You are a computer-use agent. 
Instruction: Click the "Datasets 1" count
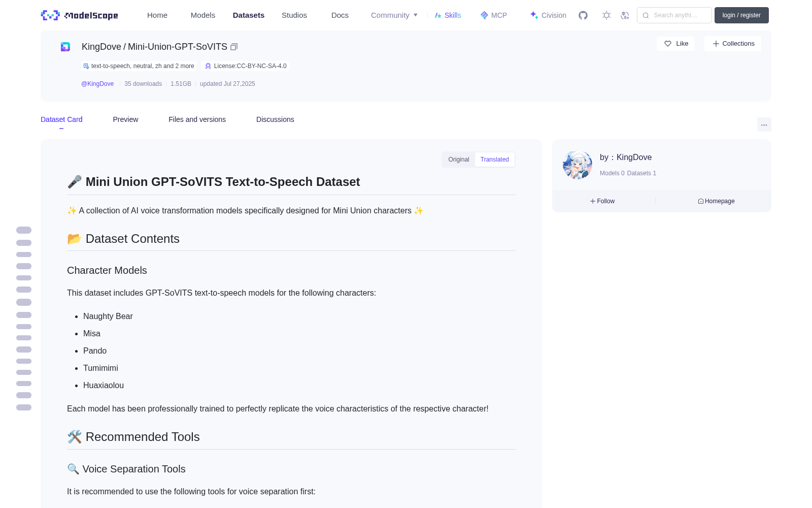pyautogui.click(x=641, y=173)
